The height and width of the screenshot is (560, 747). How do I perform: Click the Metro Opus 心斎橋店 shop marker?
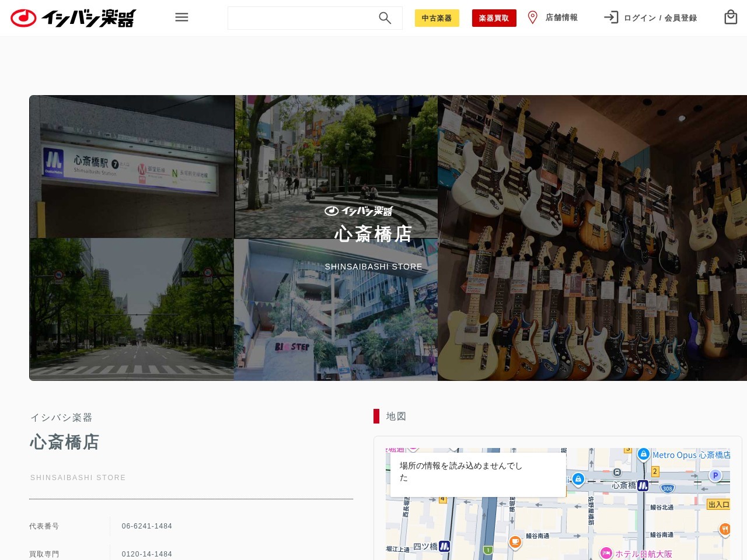pos(644,454)
